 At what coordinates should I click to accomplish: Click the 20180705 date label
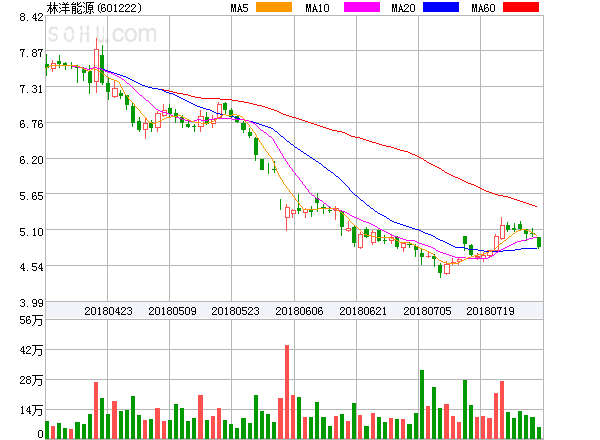pos(427,311)
